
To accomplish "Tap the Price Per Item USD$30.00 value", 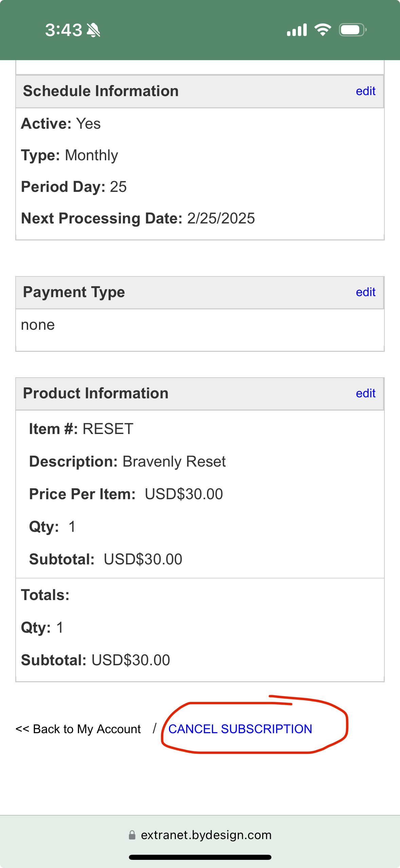I will pyautogui.click(x=184, y=494).
